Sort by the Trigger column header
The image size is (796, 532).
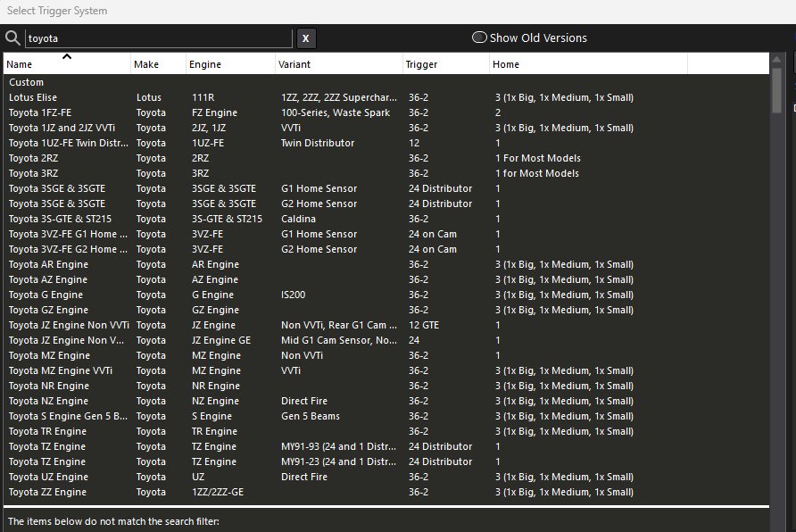(x=445, y=64)
